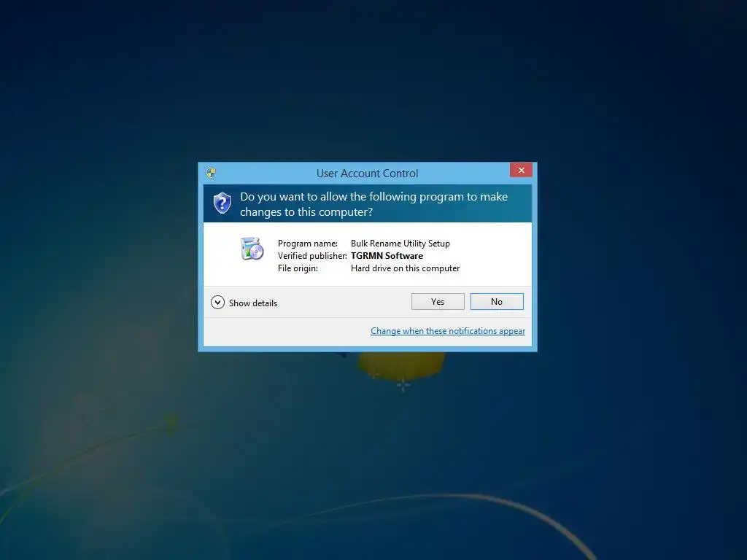The image size is (747, 560).
Task: Click the 'User Account Control' title text
Action: click(368, 174)
